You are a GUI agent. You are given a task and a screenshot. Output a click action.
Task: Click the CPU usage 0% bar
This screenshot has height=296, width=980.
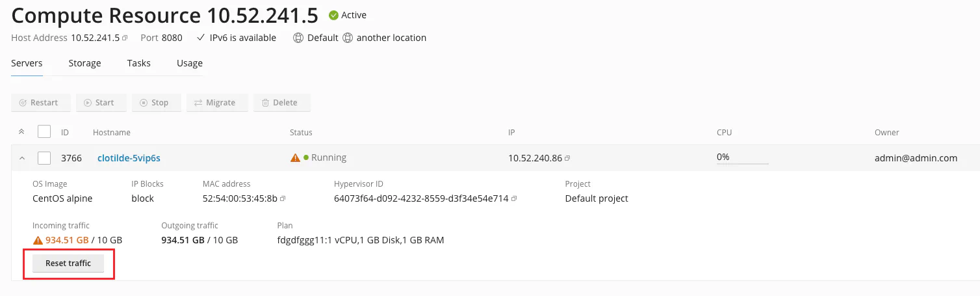point(742,158)
